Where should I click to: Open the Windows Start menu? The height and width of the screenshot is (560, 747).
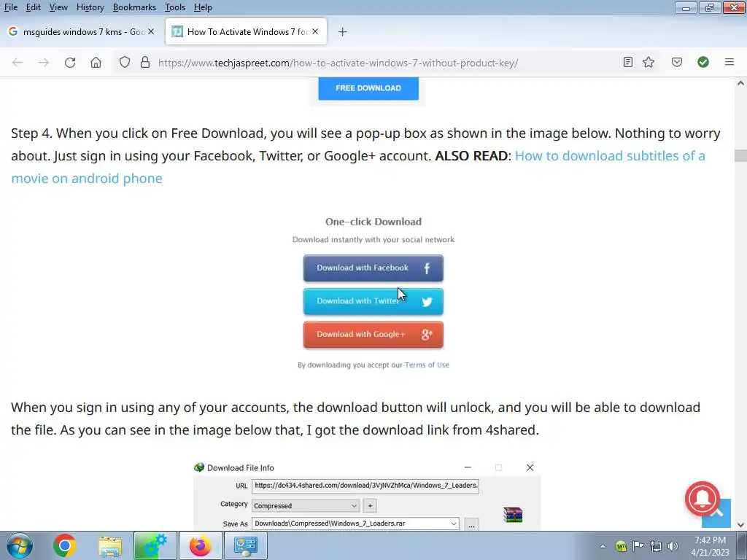20,545
